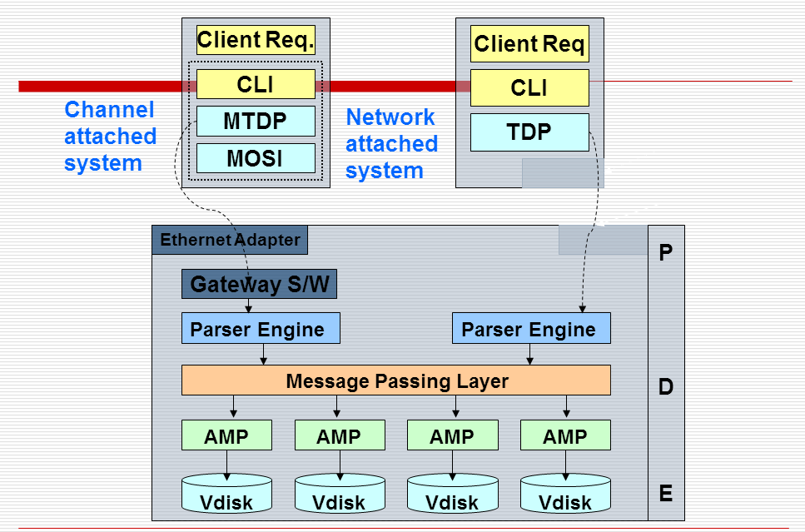Select the third Vdisk cylinder
The width and height of the screenshot is (805, 532).
[x=452, y=494]
